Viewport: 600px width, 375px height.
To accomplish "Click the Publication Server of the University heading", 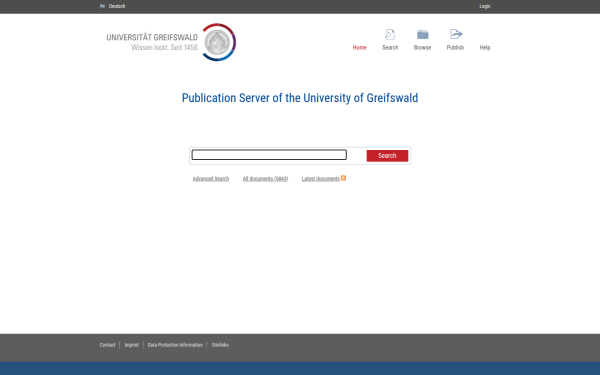I will pos(300,98).
